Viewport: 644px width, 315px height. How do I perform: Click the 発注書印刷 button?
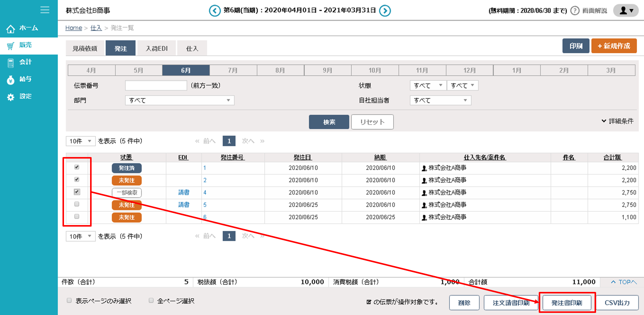click(567, 303)
